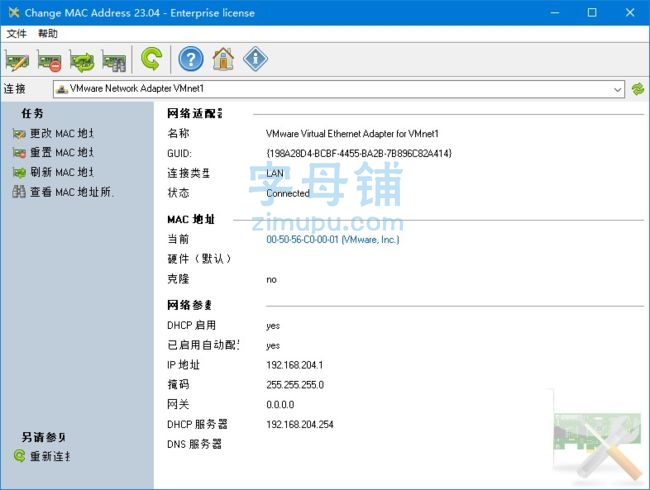The width and height of the screenshot is (650, 490).
Task: Click the icon beside 更改 MAC 地址 task
Action: (x=19, y=134)
